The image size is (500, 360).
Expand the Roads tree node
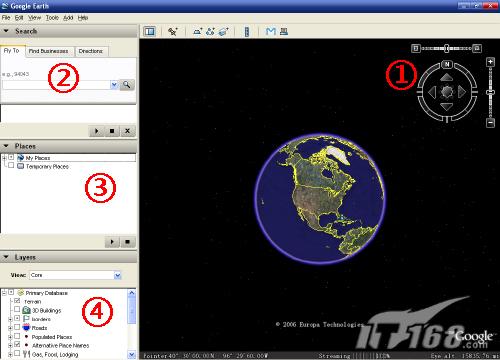click(x=10, y=328)
